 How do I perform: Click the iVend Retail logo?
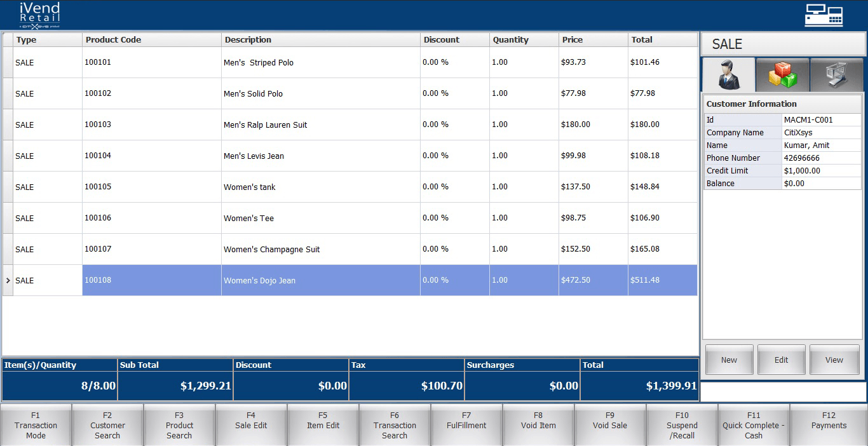click(x=39, y=15)
